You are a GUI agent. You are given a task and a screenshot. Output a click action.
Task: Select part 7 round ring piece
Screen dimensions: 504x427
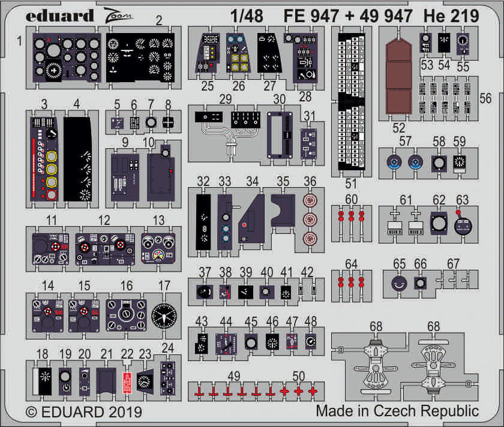tap(151, 122)
